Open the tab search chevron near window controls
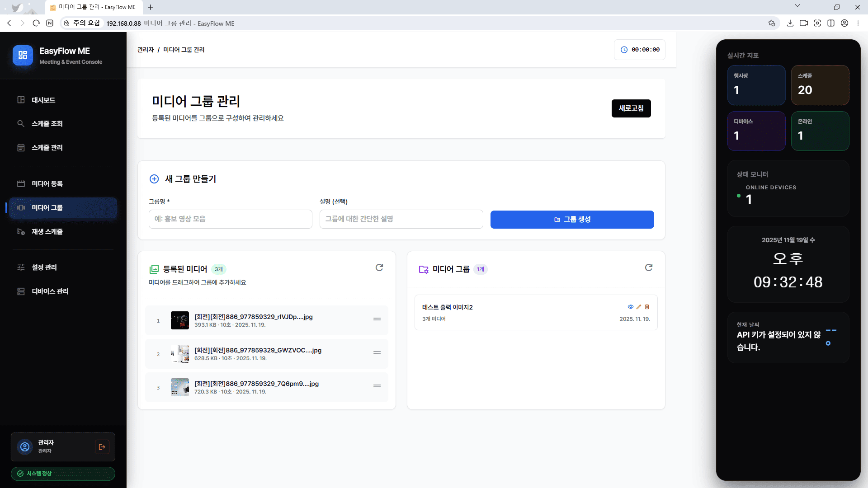Viewport: 868px width, 488px height. 797,7
